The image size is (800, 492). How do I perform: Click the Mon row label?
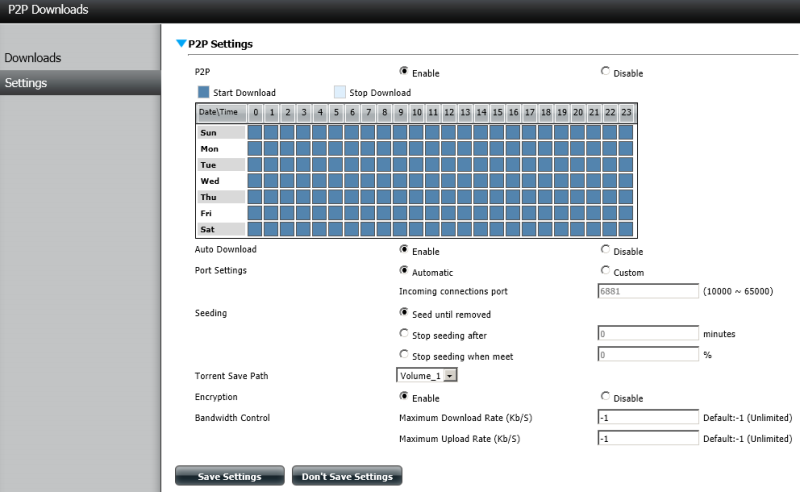(x=221, y=149)
